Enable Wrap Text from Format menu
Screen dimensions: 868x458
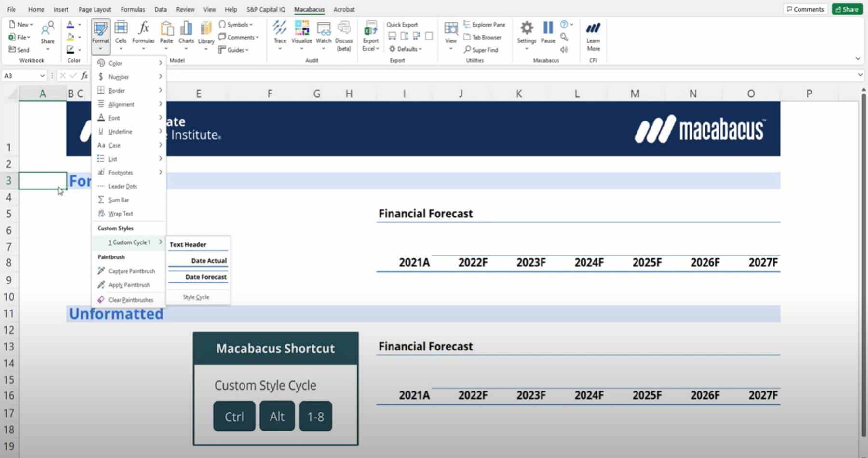[x=120, y=214]
